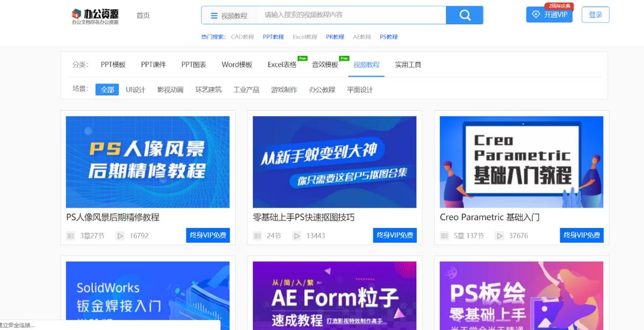Filter by 影视动画 scene
The image size is (644, 330).
pyautogui.click(x=170, y=90)
